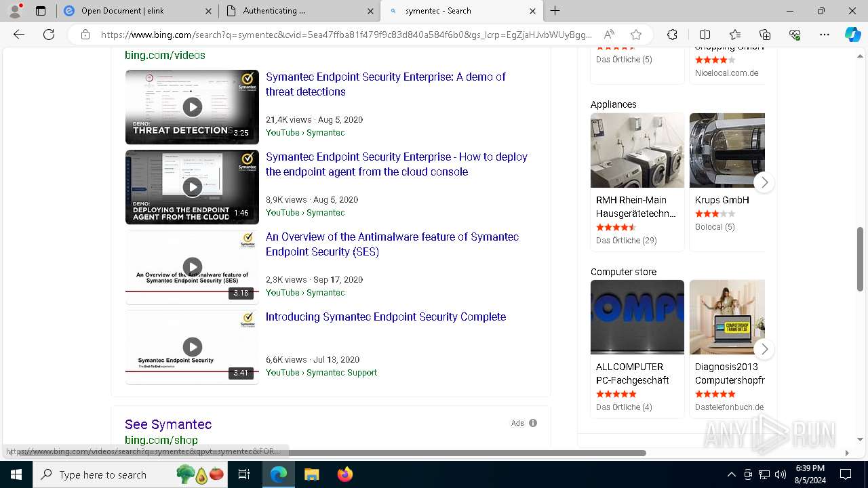The width and height of the screenshot is (868, 488).
Task: Show more Appliances results arrow
Action: coord(764,182)
